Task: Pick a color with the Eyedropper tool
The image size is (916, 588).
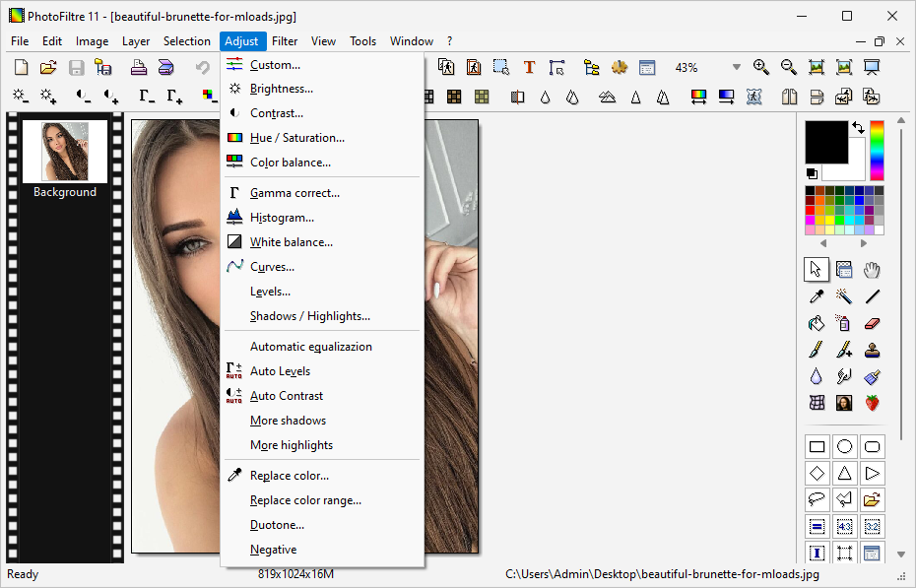Action: click(816, 295)
